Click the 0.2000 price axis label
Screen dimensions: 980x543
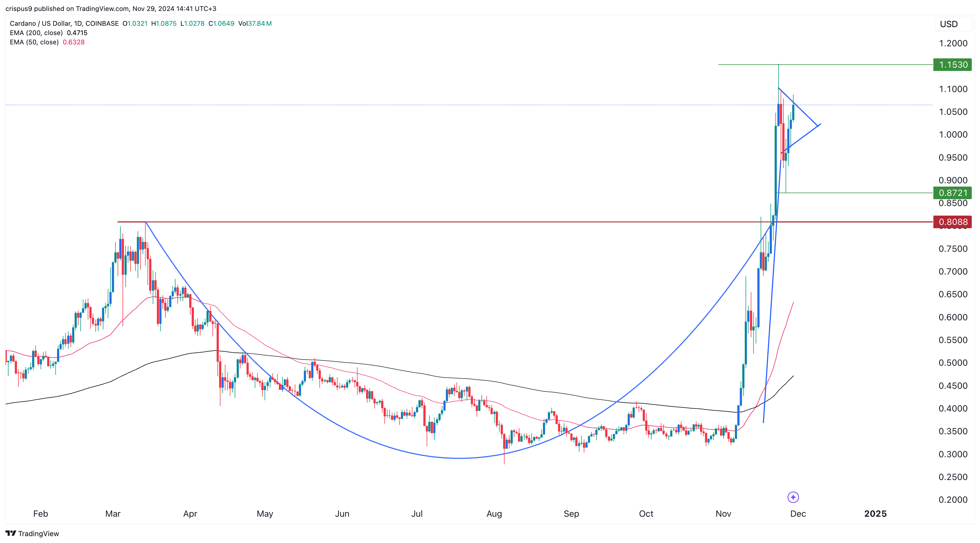953,500
